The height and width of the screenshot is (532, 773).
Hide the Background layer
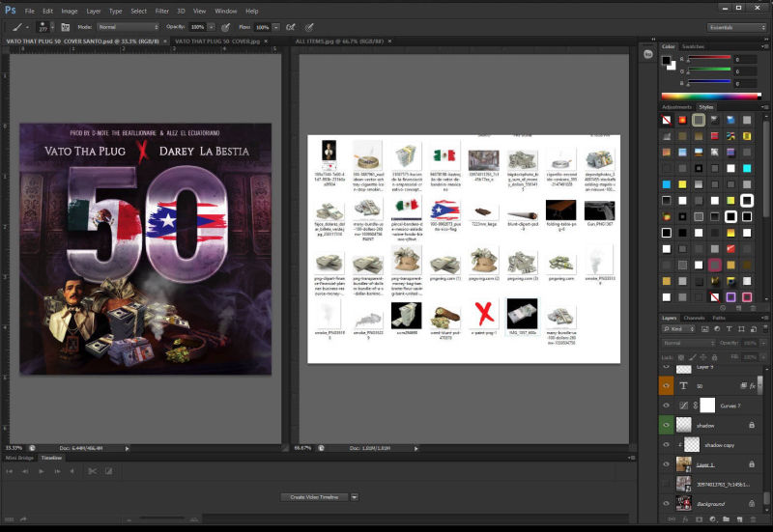click(x=666, y=503)
